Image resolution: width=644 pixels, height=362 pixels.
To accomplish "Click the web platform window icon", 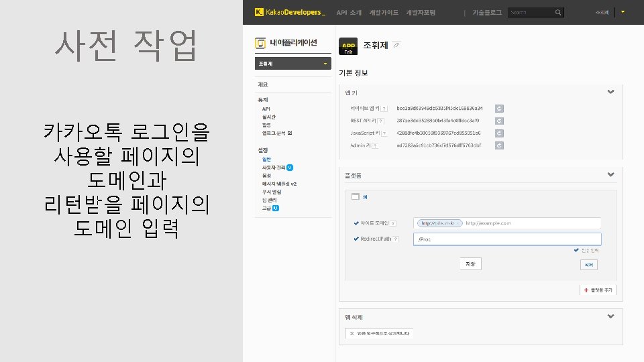I will 356,196.
